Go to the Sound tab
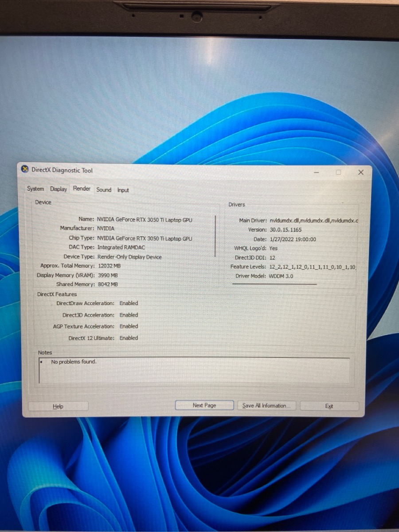Viewport: 399px width, 532px height. (x=104, y=190)
